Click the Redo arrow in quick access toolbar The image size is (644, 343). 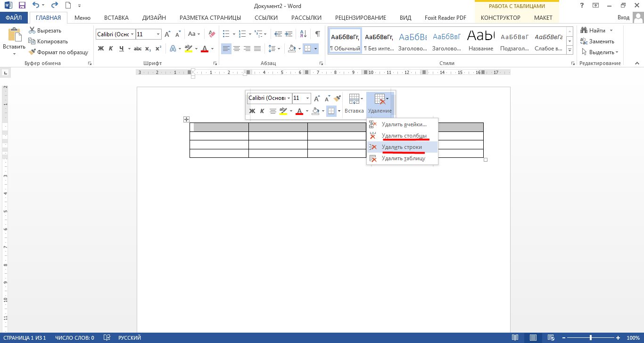tap(54, 6)
